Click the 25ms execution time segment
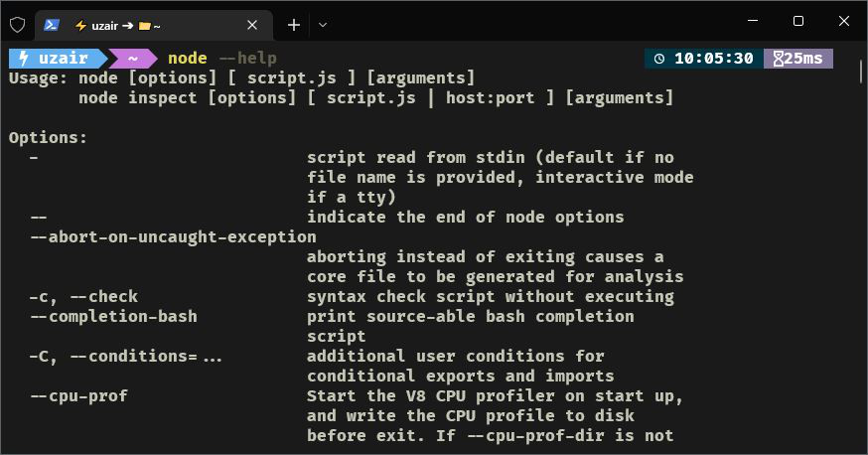This screenshot has height=455, width=868. click(x=798, y=59)
